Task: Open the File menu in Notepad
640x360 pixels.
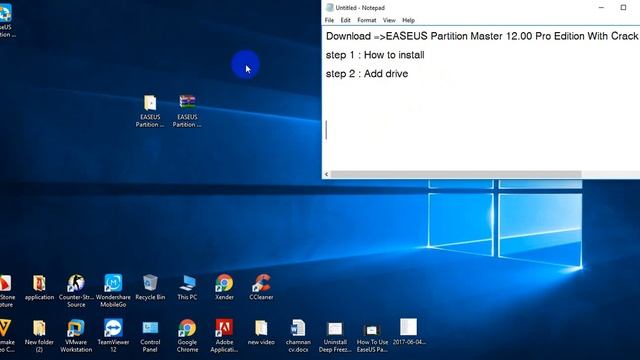Action: [x=329, y=20]
